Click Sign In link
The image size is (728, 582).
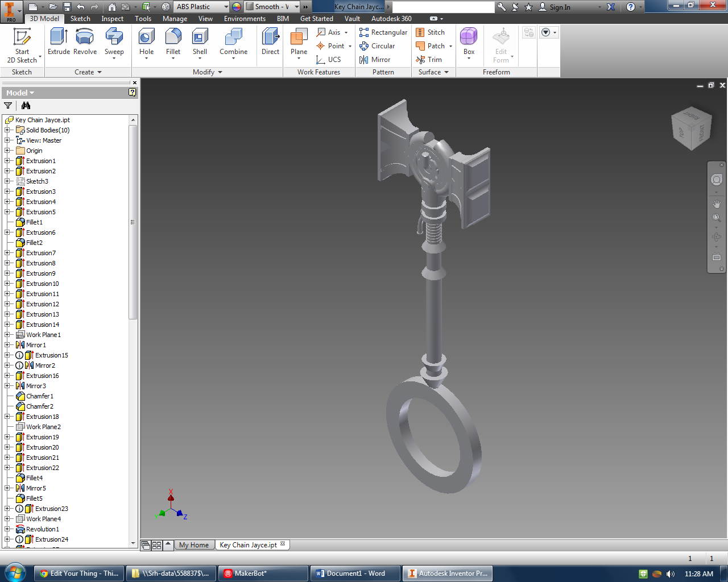(560, 7)
